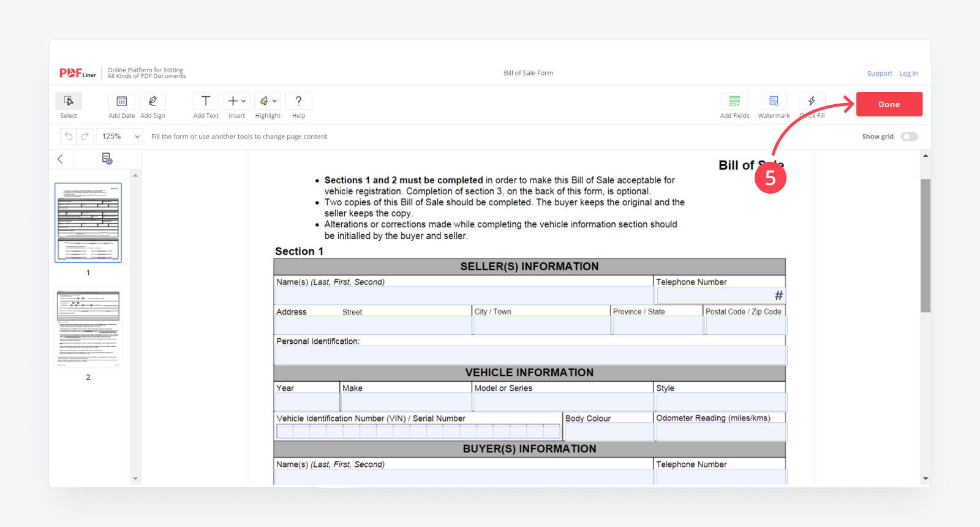Open the Support link
The image size is (980, 527).
pos(880,74)
